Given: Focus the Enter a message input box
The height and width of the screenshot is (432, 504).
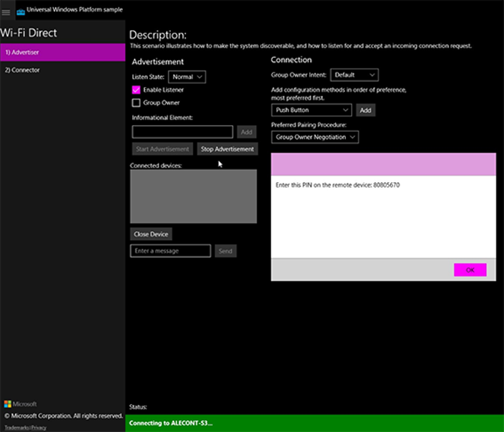Looking at the screenshot, I should (170, 251).
